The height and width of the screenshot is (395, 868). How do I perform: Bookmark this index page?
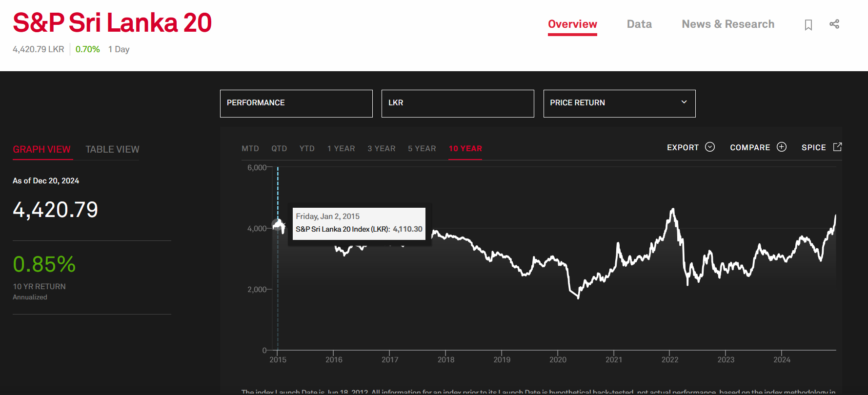point(808,25)
